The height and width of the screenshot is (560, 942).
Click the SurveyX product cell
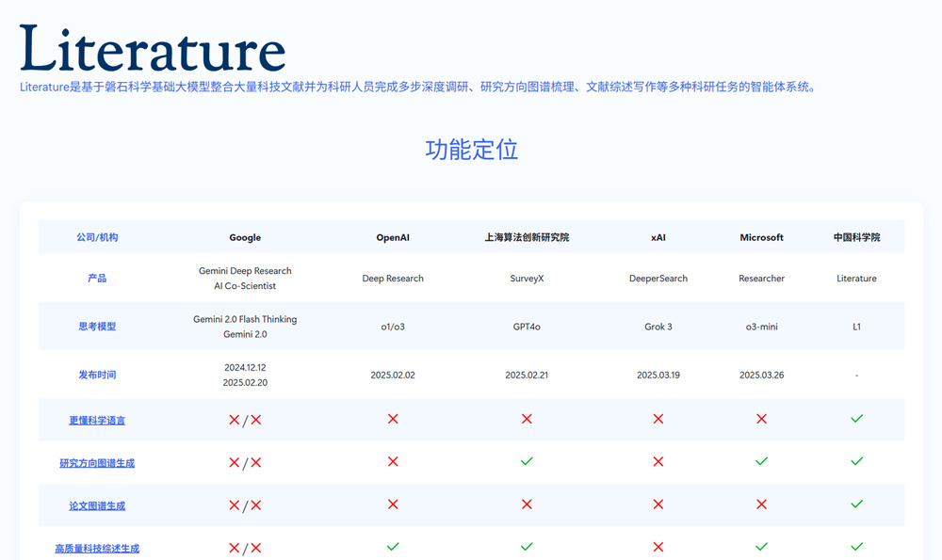tap(527, 279)
